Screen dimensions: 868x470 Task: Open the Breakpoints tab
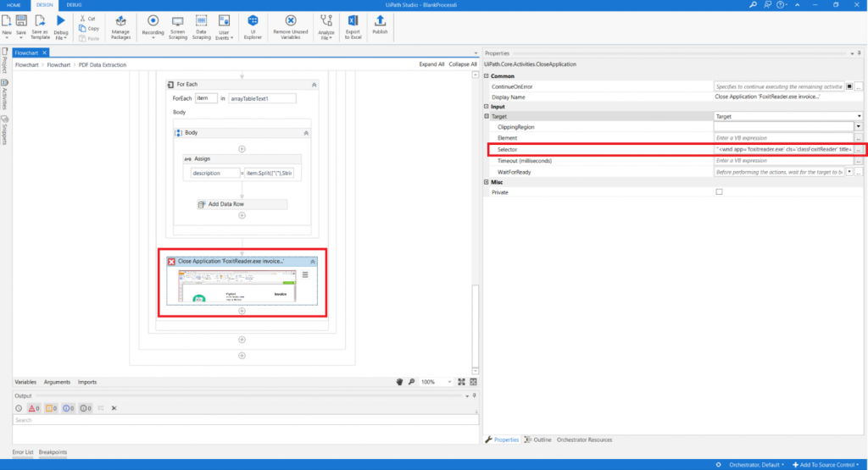(53, 451)
